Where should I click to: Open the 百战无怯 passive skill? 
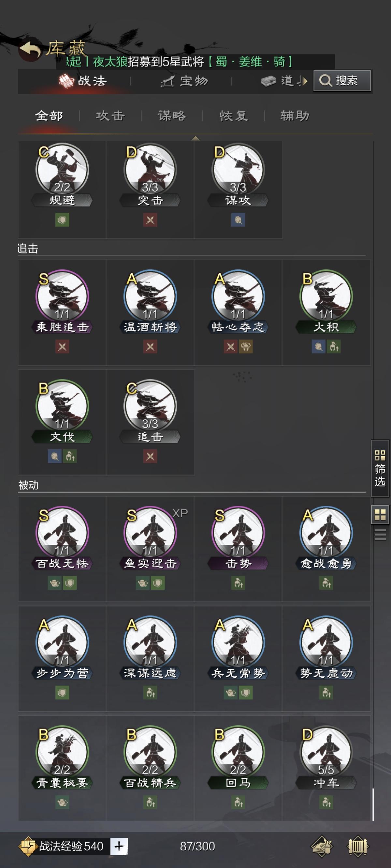point(62,532)
